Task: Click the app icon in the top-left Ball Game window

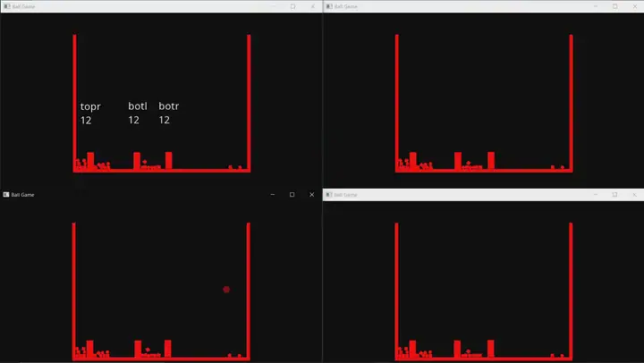Action: click(6, 6)
